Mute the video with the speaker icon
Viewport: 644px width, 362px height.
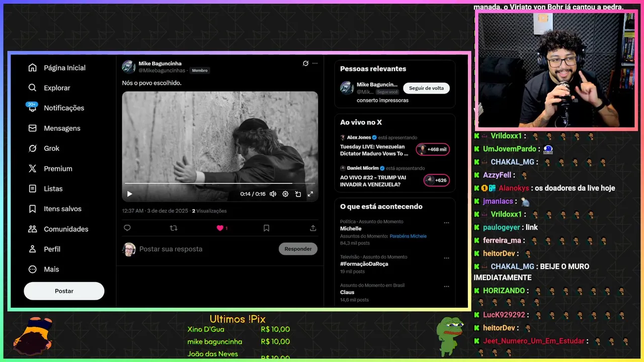click(x=273, y=194)
